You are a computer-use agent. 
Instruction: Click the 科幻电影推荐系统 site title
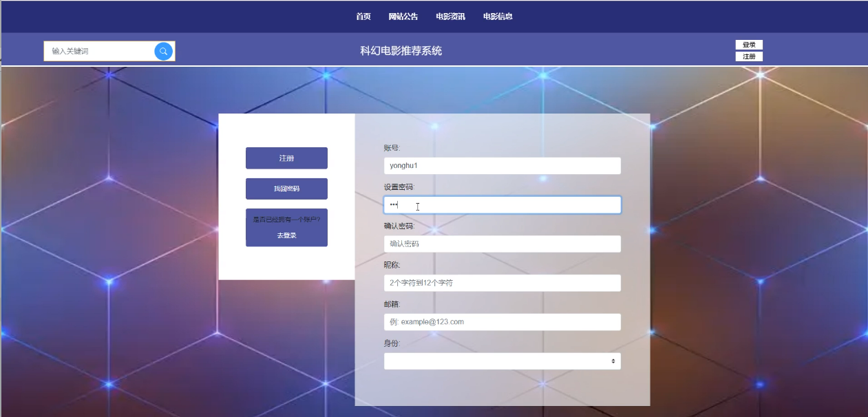[401, 51]
